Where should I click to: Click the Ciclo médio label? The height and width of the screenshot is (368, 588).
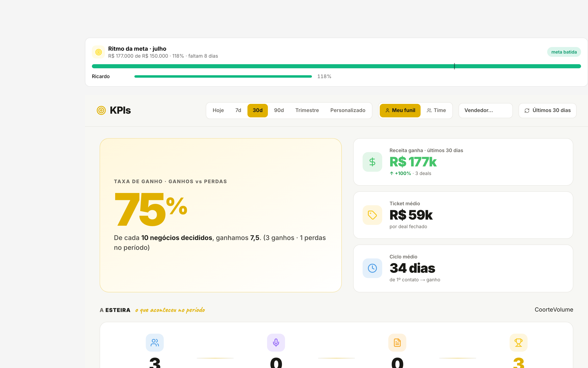click(403, 257)
